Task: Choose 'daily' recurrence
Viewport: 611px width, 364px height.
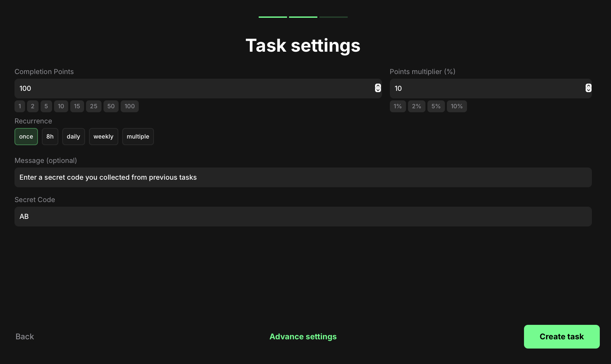Action: [x=73, y=137]
